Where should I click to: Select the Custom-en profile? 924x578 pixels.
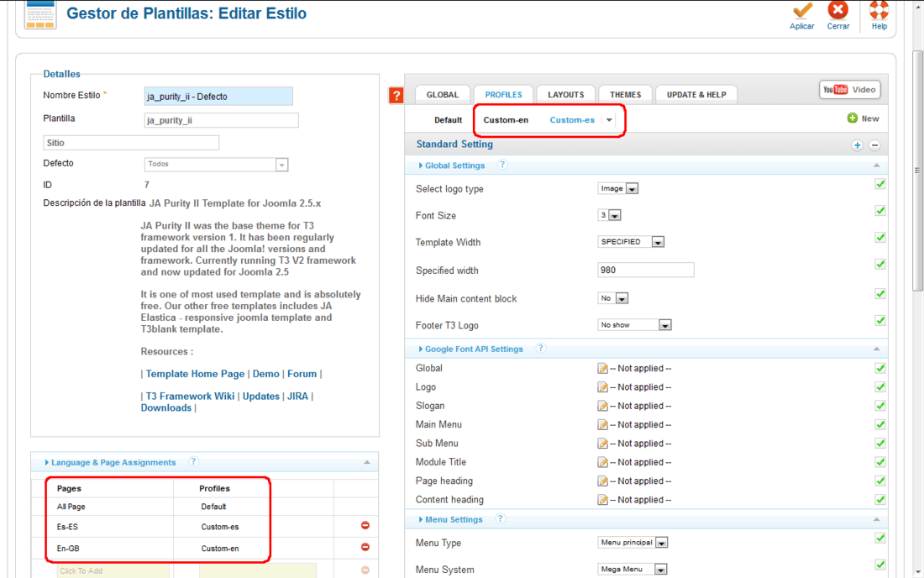click(x=506, y=120)
